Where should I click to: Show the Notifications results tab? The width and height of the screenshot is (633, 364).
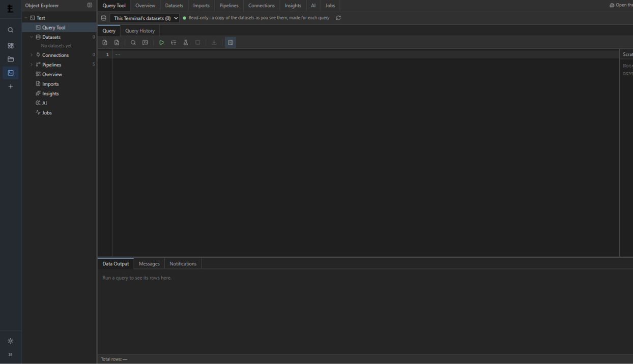(x=183, y=264)
